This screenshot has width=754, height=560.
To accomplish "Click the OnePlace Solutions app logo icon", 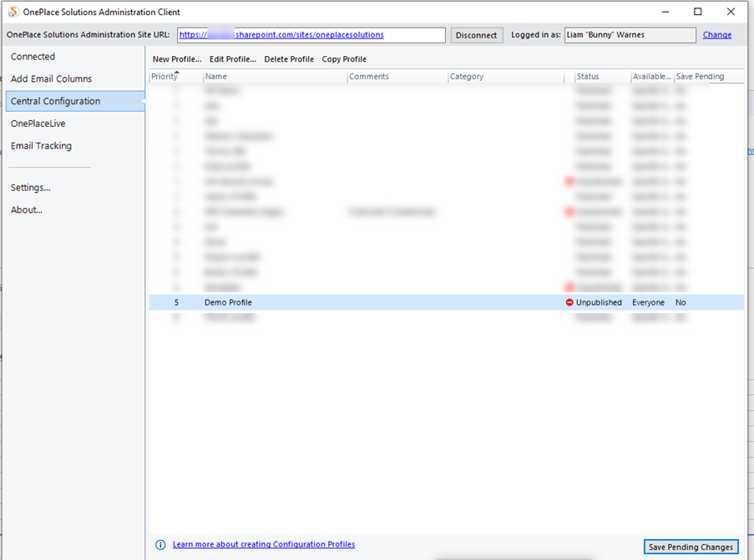I will [13, 12].
